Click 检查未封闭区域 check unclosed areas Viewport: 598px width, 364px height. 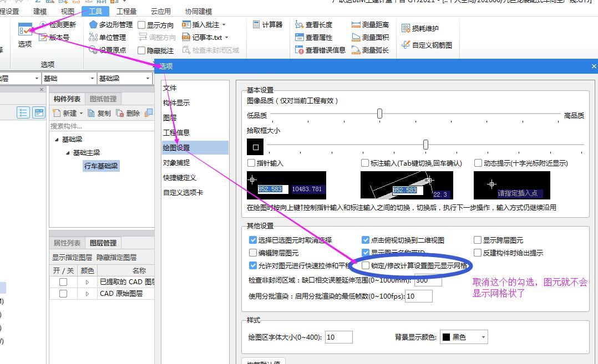[211, 50]
